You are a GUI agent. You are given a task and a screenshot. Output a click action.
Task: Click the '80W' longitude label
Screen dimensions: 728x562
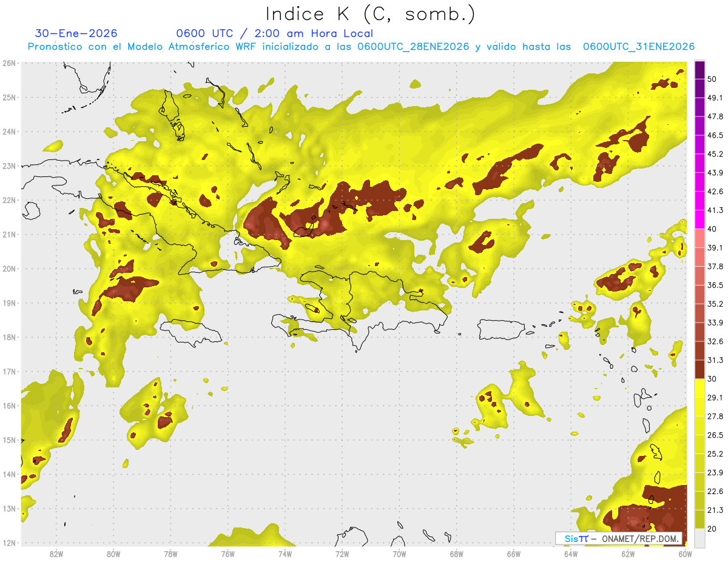click(x=113, y=554)
